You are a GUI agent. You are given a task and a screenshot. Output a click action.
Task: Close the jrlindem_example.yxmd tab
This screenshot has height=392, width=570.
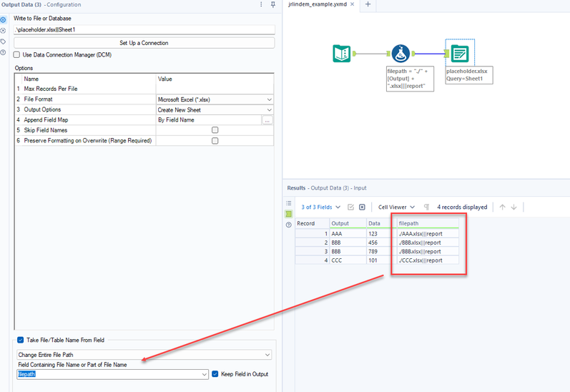tap(352, 4)
